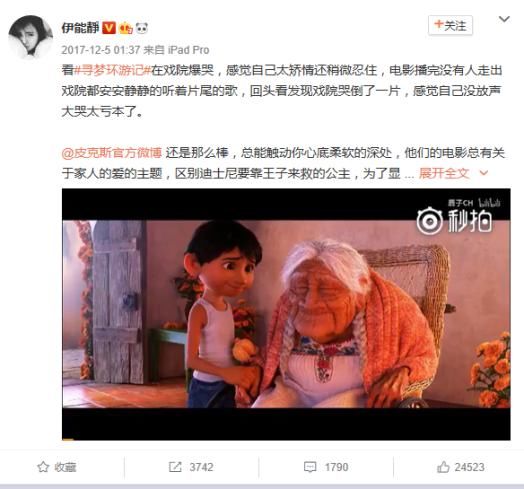Click the chevron beside 展开全文

point(484,173)
